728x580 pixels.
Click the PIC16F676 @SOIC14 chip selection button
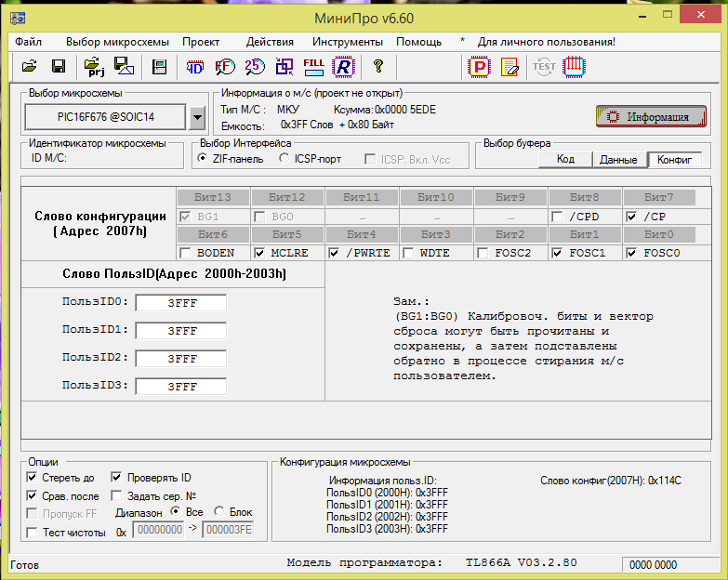pyautogui.click(x=105, y=117)
